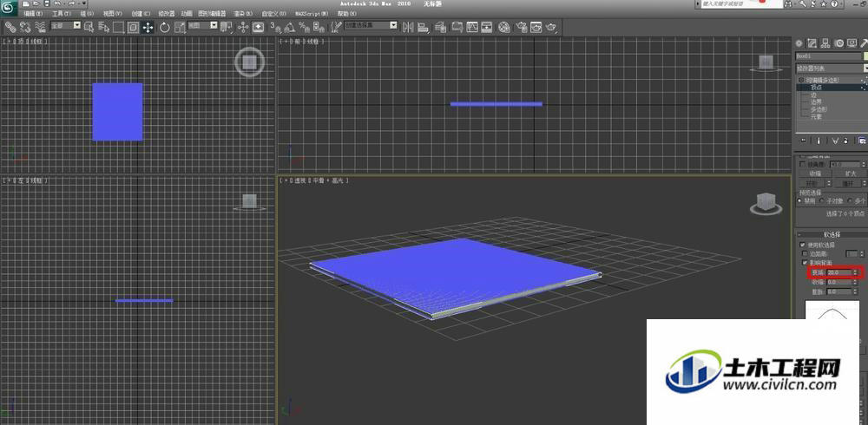The width and height of the screenshot is (868, 425).
Task: Open the 渲染(R) menu
Action: click(242, 13)
